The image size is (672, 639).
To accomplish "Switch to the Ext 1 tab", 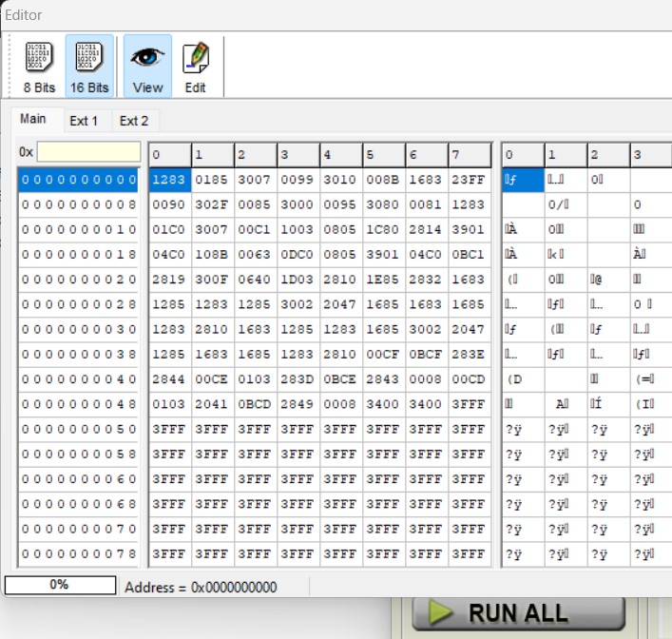I will (x=85, y=121).
